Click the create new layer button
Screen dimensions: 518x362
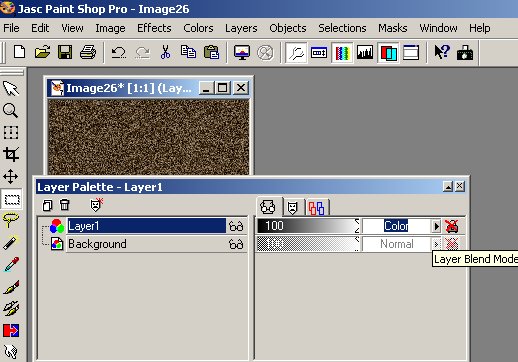point(47,205)
